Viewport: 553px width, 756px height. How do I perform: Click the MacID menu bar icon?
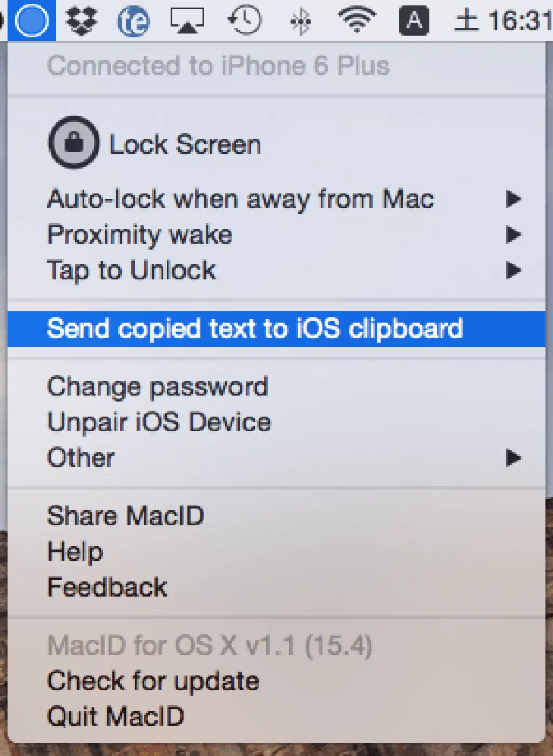click(x=32, y=21)
